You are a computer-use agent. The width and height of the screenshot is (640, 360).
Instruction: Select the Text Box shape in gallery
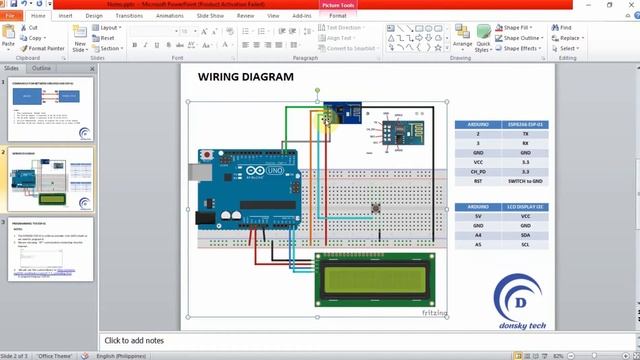tap(391, 29)
